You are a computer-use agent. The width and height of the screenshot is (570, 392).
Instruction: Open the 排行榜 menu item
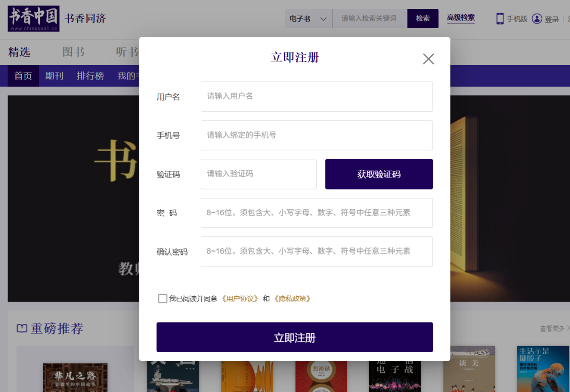pyautogui.click(x=90, y=76)
